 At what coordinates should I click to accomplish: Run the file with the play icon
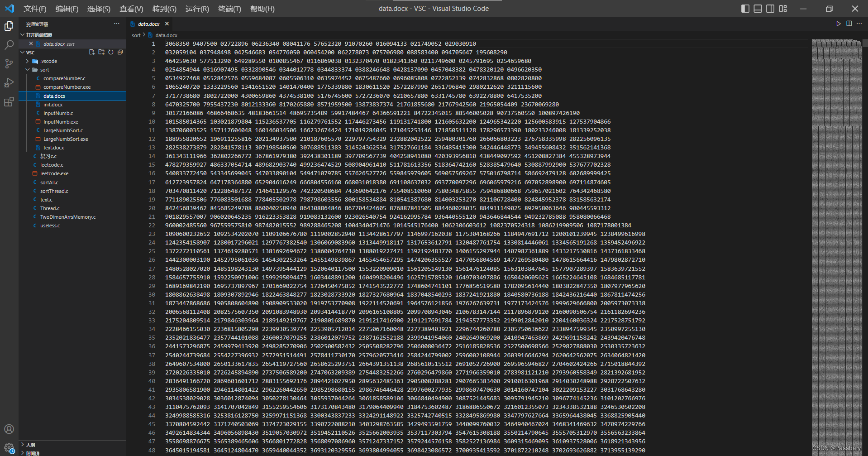click(x=838, y=24)
